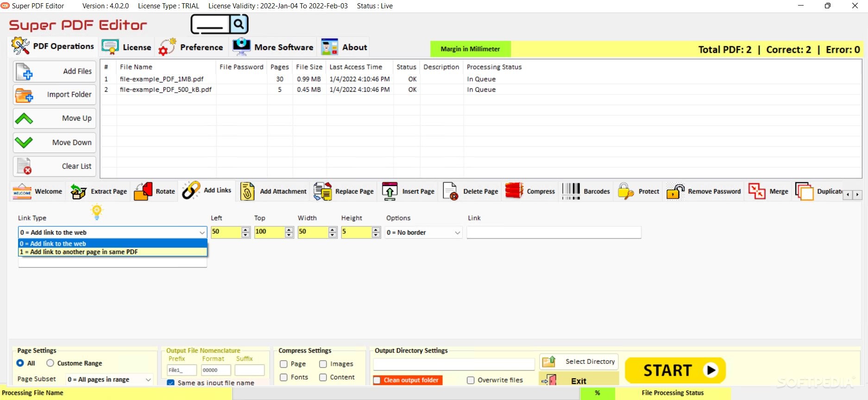
Task: Click the green Move Up arrow icon
Action: tap(24, 119)
